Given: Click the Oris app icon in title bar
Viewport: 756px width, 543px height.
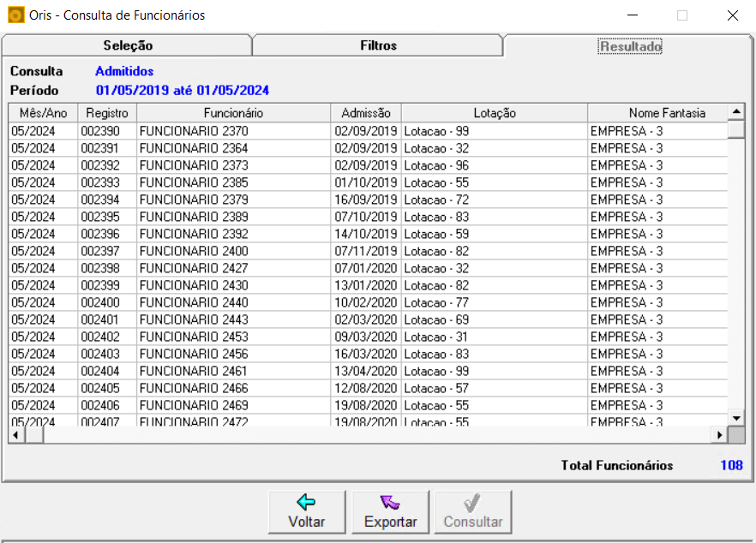Looking at the screenshot, I should [x=16, y=15].
